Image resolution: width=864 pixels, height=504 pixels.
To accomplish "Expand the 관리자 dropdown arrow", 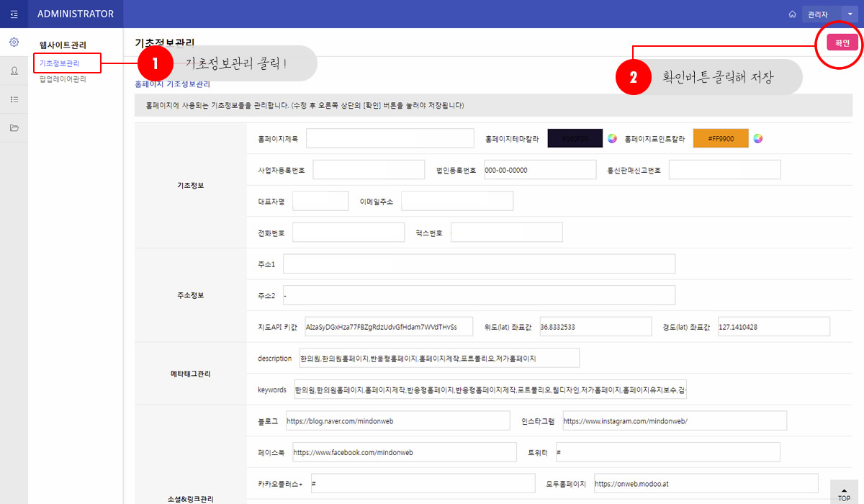I will pos(850,14).
